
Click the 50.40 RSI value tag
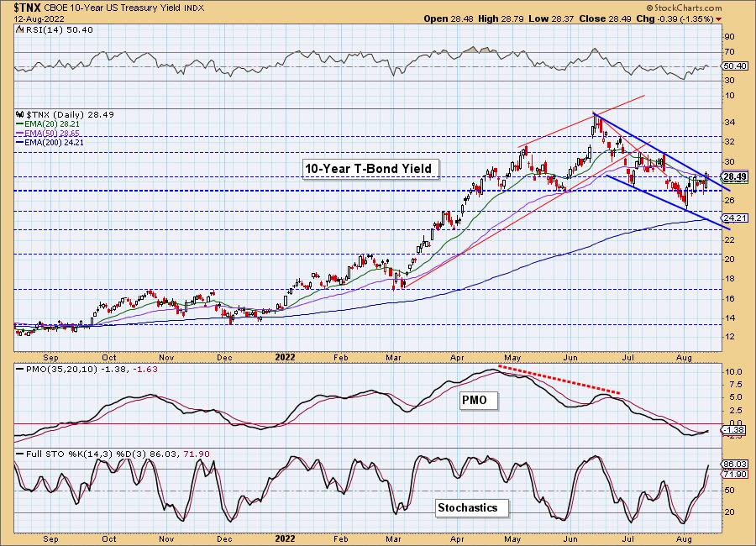[x=735, y=66]
